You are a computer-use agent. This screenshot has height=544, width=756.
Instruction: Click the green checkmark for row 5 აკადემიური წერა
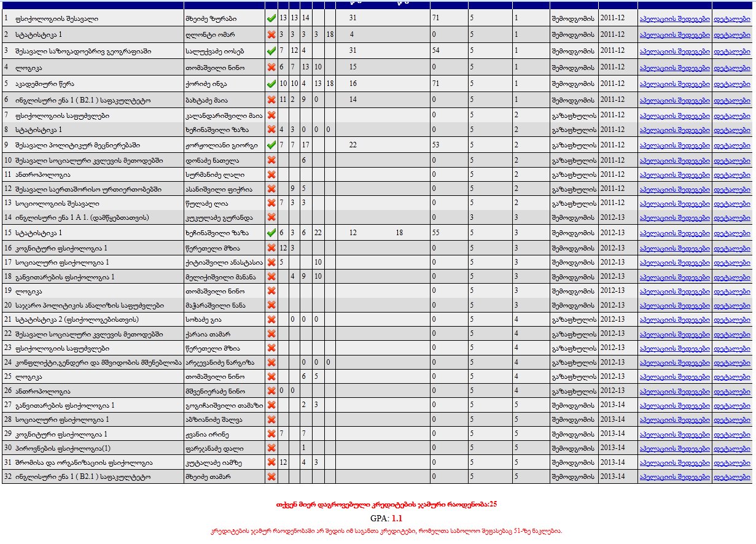point(271,83)
